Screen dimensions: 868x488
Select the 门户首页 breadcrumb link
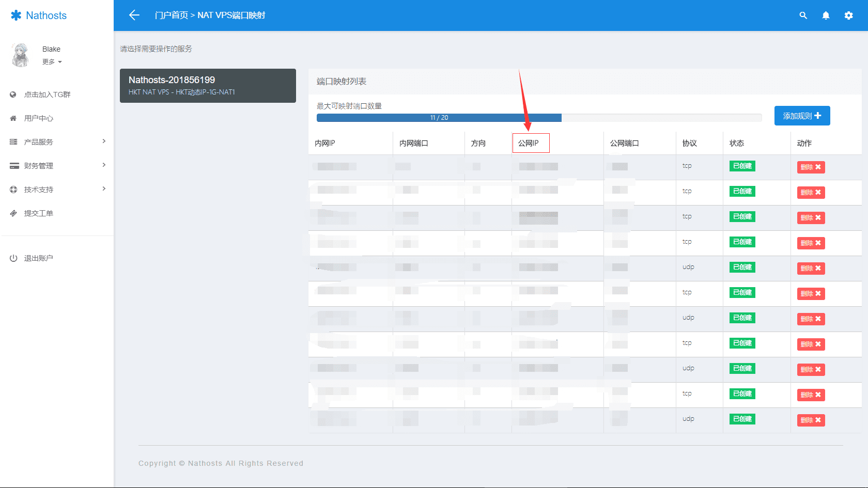click(172, 15)
